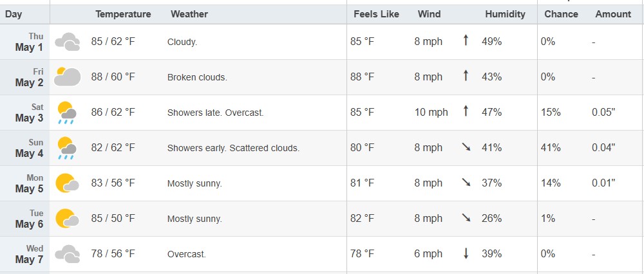Screen dimensions: 644x274
Task: Select the Thu May 1 day cell
Action: [25, 42]
